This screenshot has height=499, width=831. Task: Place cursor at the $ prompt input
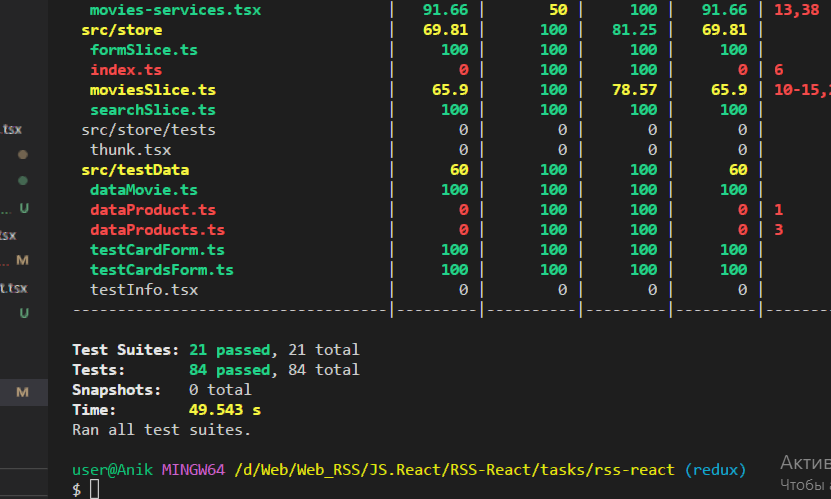click(x=94, y=489)
